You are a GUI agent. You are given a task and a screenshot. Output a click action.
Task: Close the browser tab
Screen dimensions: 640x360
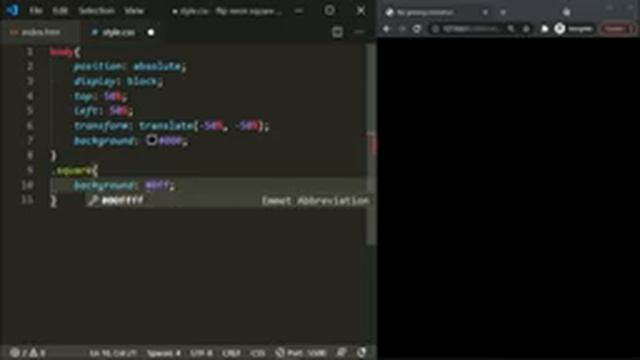pos(485,13)
